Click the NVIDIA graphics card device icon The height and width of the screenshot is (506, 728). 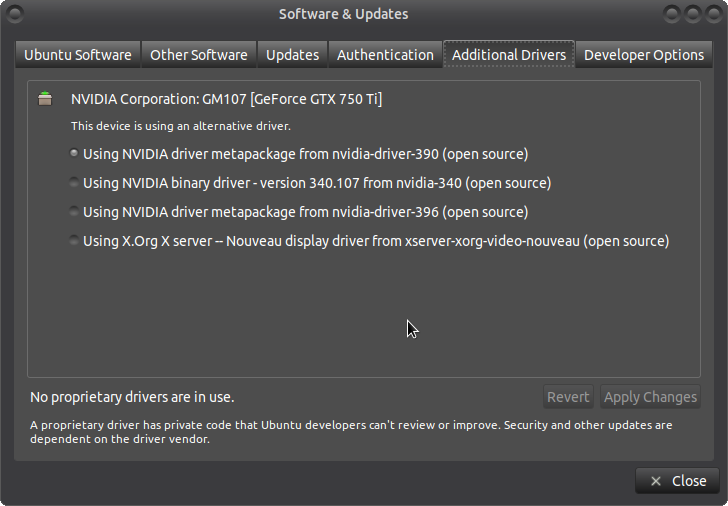pyautogui.click(x=45, y=98)
